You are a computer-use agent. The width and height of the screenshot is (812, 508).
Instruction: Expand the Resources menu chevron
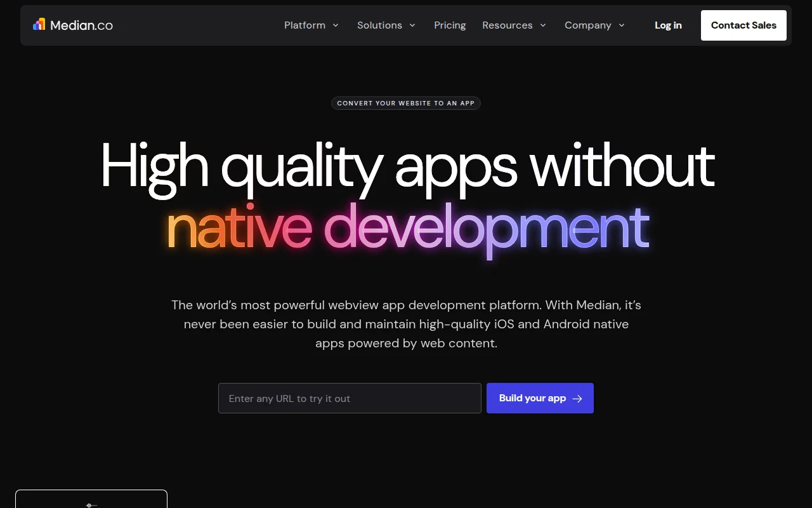pos(543,25)
